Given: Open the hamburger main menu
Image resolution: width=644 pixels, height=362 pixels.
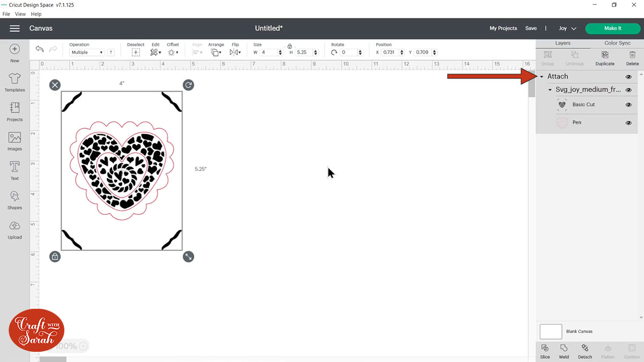Looking at the screenshot, I should tap(14, 28).
